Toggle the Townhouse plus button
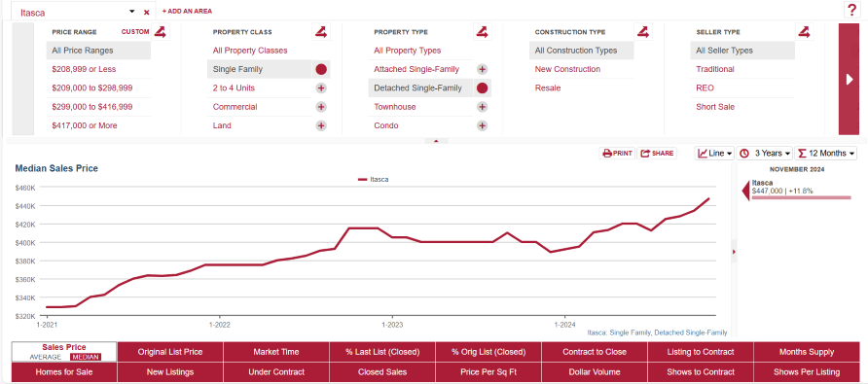The image size is (868, 384). pyautogui.click(x=482, y=107)
